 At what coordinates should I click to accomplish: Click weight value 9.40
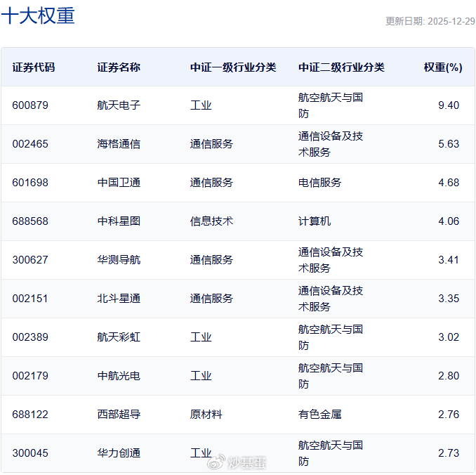[449, 105]
